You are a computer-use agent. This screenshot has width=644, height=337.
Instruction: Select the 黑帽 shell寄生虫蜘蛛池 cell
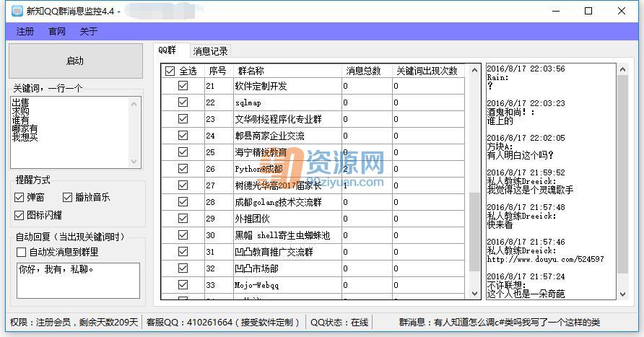(x=287, y=235)
